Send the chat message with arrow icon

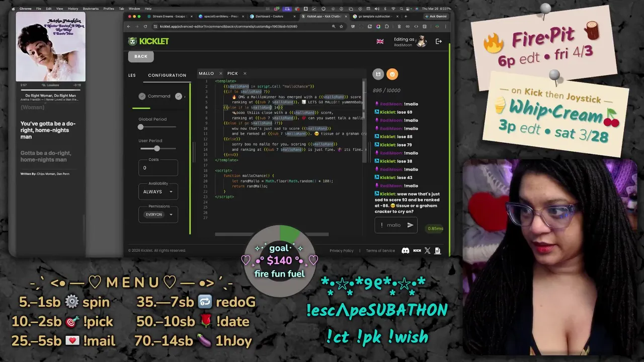coord(410,225)
